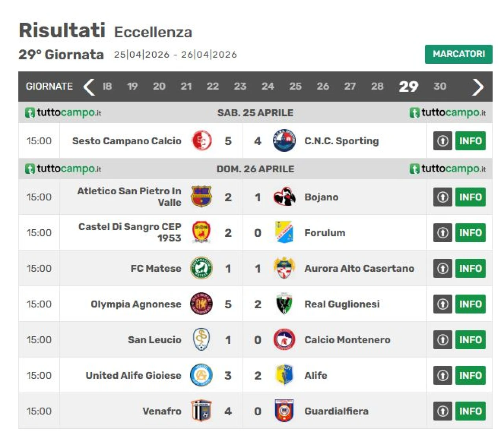
Task: Click arrow icon on San Leucio match row
Action: point(443,340)
